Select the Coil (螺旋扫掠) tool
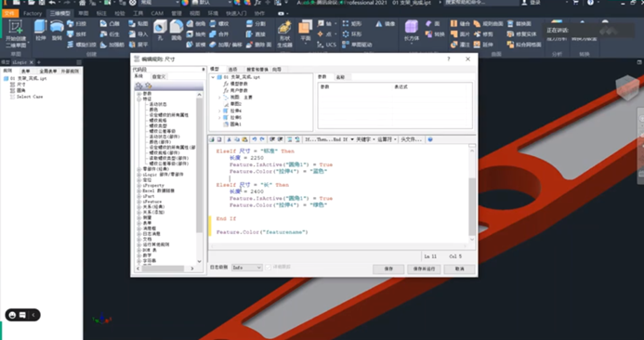The image size is (644, 340). click(82, 45)
